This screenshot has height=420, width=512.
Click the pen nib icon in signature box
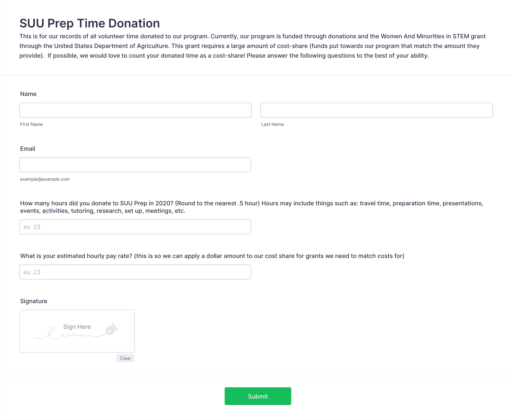click(x=112, y=329)
